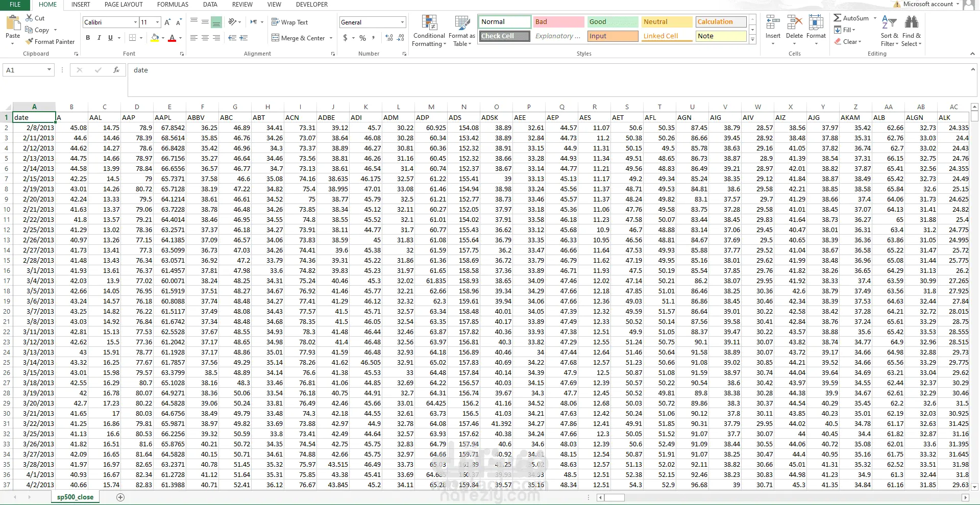This screenshot has height=505, width=980.
Task: Click the Merge & Center button
Action: point(298,38)
